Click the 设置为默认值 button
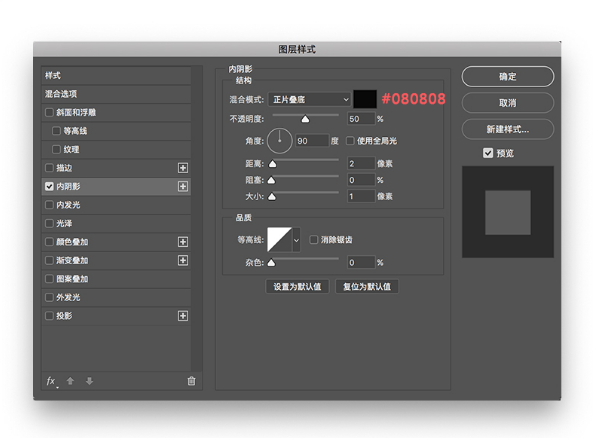 297,287
